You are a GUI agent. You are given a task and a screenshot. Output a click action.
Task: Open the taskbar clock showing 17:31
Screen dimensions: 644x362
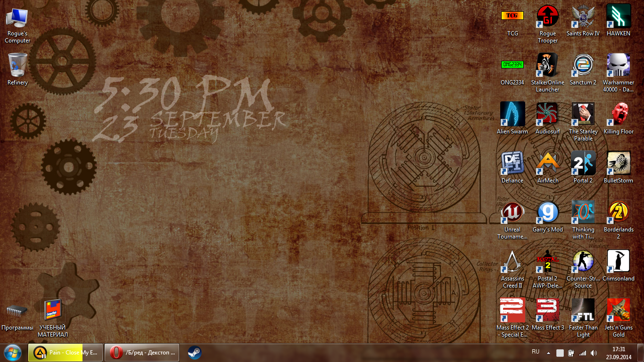coord(619,353)
